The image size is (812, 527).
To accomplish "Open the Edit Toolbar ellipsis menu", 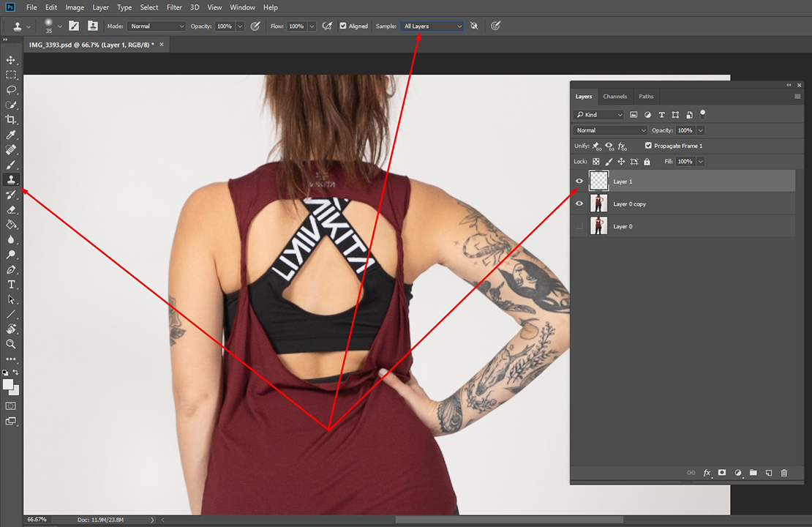I will tap(11, 359).
